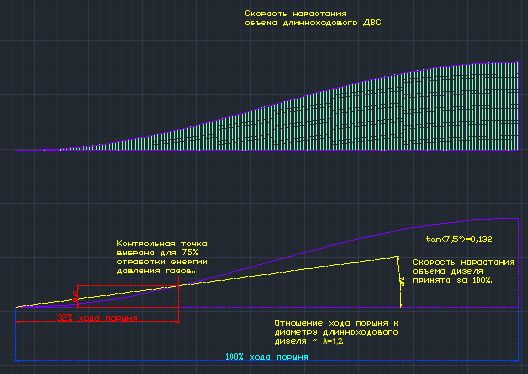Click the yellow dashed vertical line
Screen dimensions: 528x374
pyautogui.click(x=399, y=283)
